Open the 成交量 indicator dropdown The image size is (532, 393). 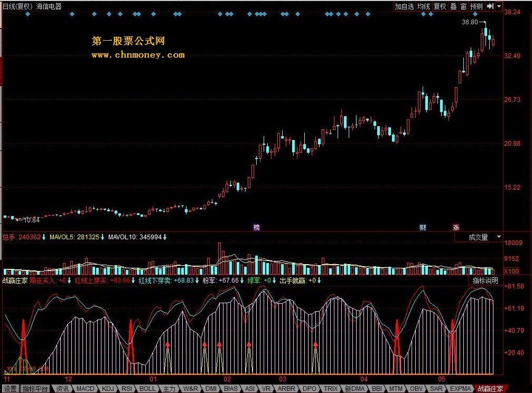[x=498, y=237]
